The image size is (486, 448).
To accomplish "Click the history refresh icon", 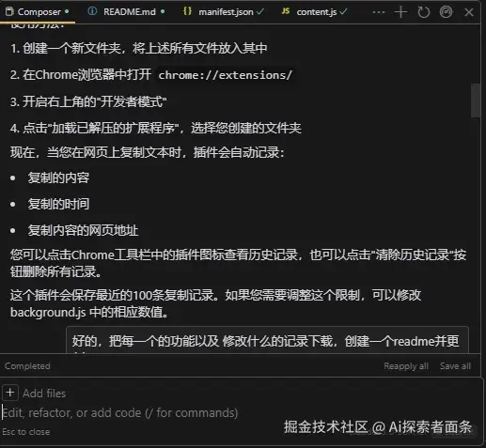I will 423,12.
